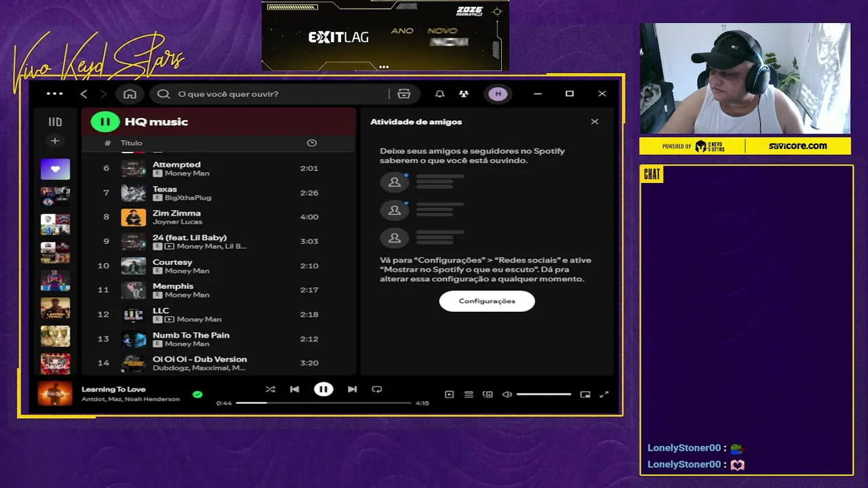Open artist link Joyner Lucas

pos(176,222)
